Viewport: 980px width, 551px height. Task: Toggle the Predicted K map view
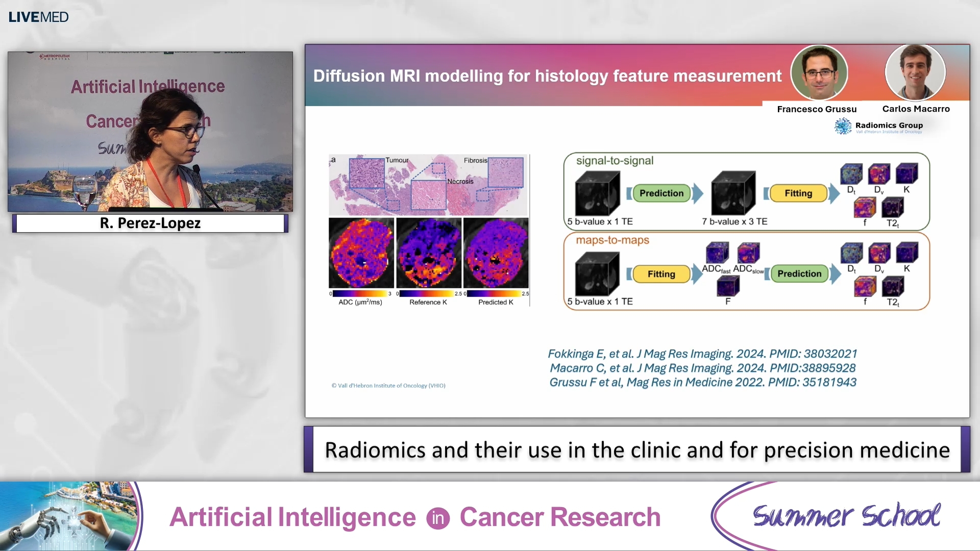coord(495,253)
